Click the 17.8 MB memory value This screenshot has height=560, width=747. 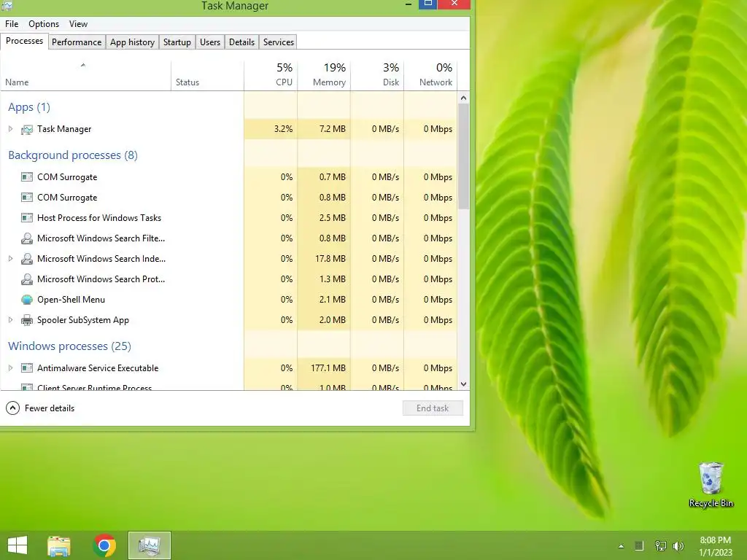tap(330, 259)
